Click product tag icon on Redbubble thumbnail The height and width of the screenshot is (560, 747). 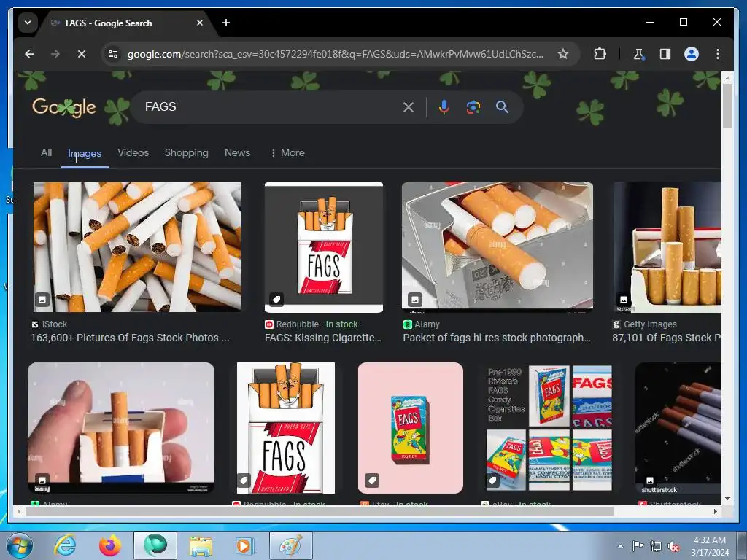click(x=276, y=300)
